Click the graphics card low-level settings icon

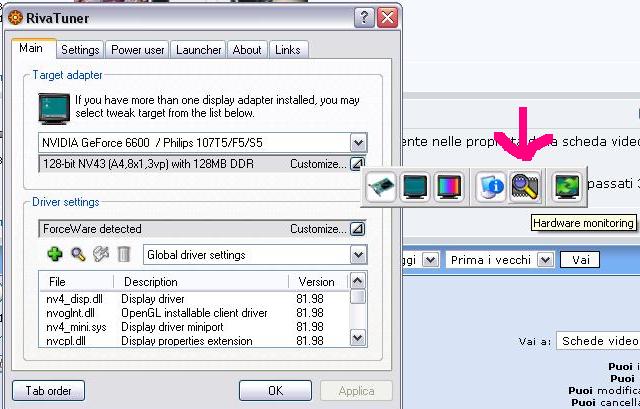click(381, 187)
